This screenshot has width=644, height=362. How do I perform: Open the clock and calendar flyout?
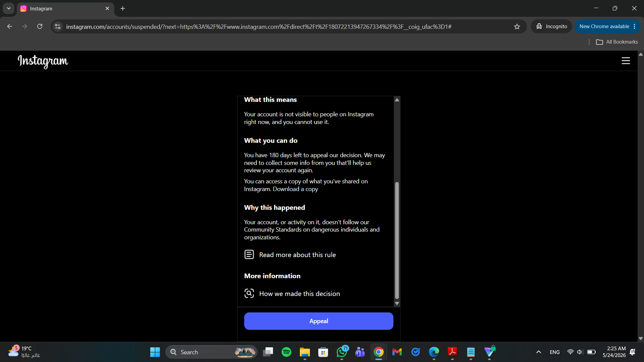[614, 352]
